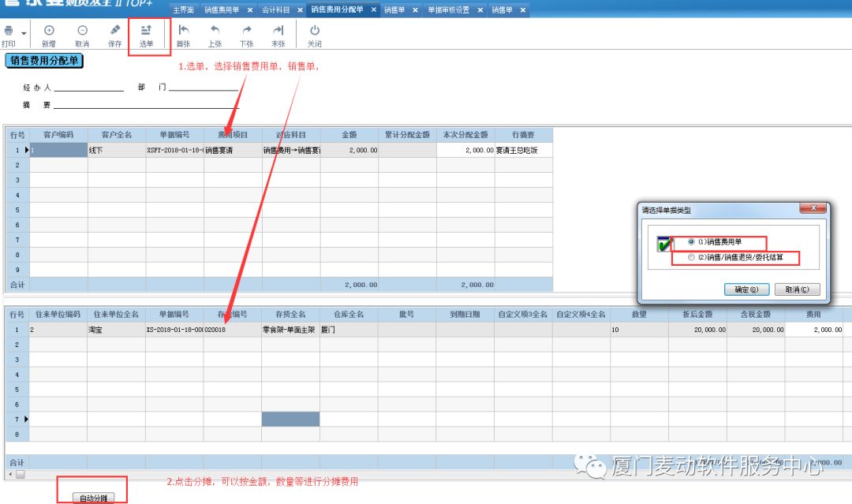
Task: Open 选单 document picker in the toolbar
Action: pos(146,32)
